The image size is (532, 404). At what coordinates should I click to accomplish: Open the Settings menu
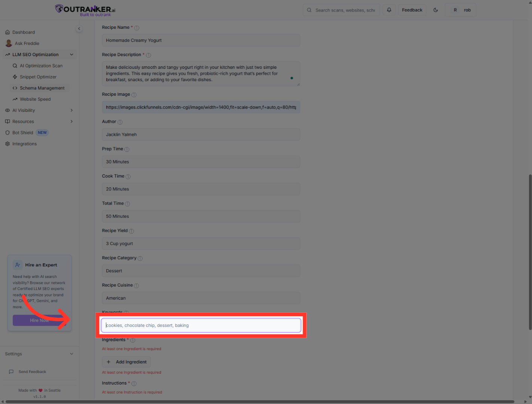coord(39,353)
